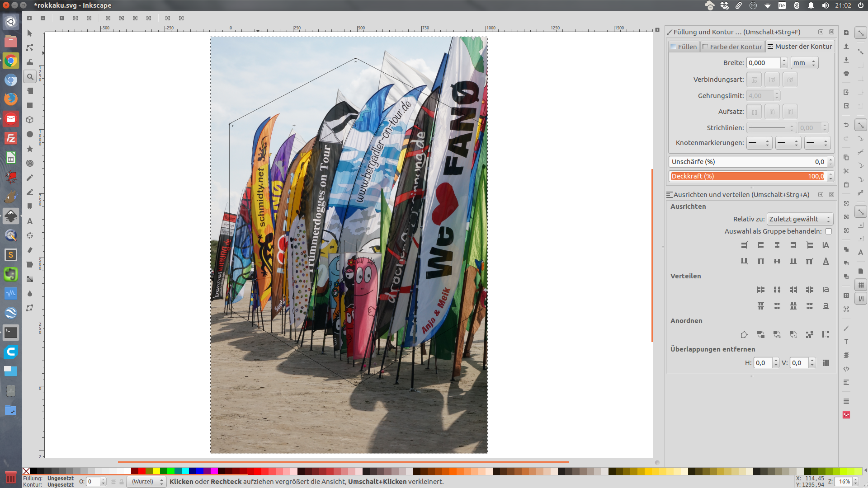Open the 'Relativ zu' dropdown

pyautogui.click(x=799, y=219)
